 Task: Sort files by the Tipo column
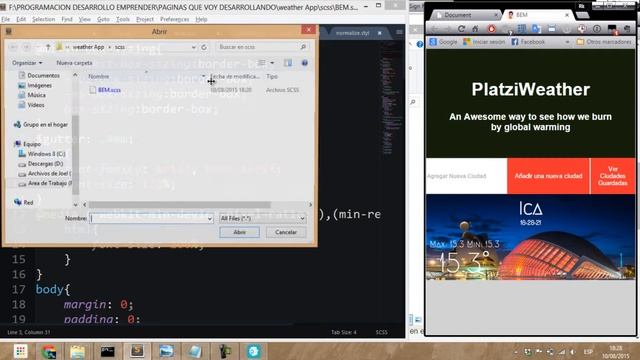tap(272, 76)
